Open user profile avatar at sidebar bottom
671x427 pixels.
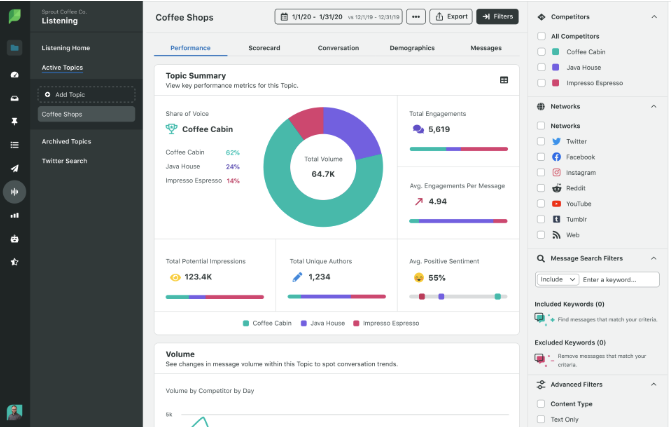[15, 413]
